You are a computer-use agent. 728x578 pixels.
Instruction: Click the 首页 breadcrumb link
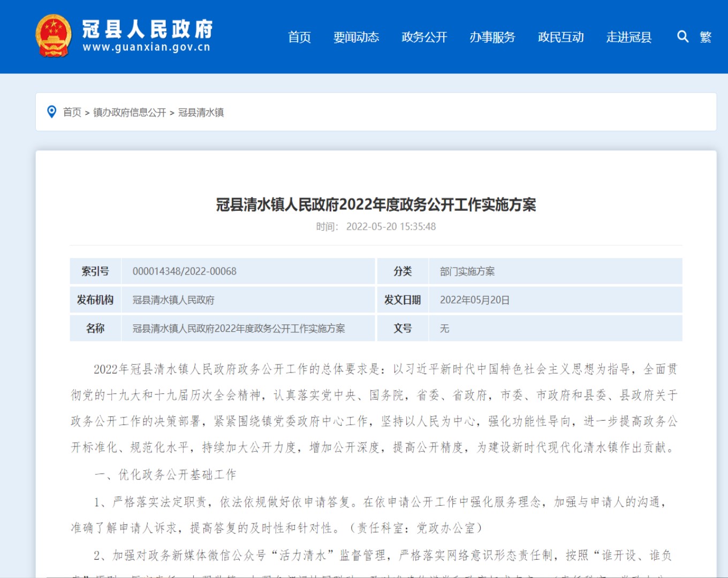pyautogui.click(x=72, y=112)
